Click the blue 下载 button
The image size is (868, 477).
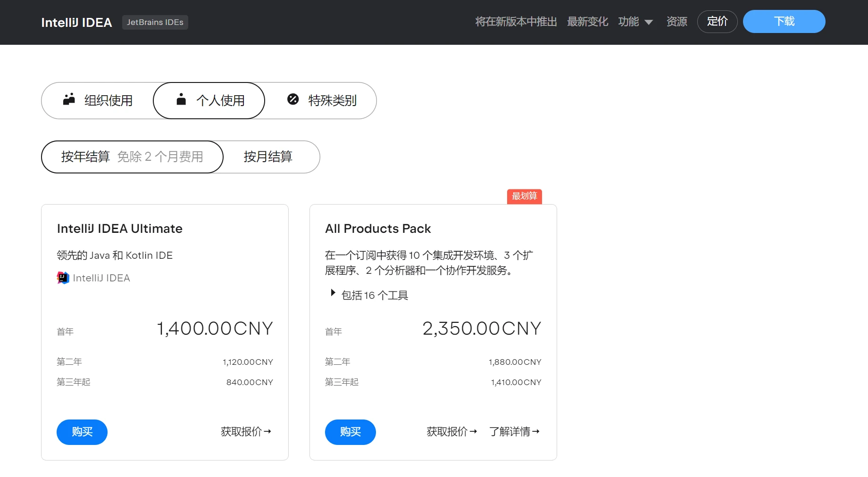pos(784,22)
